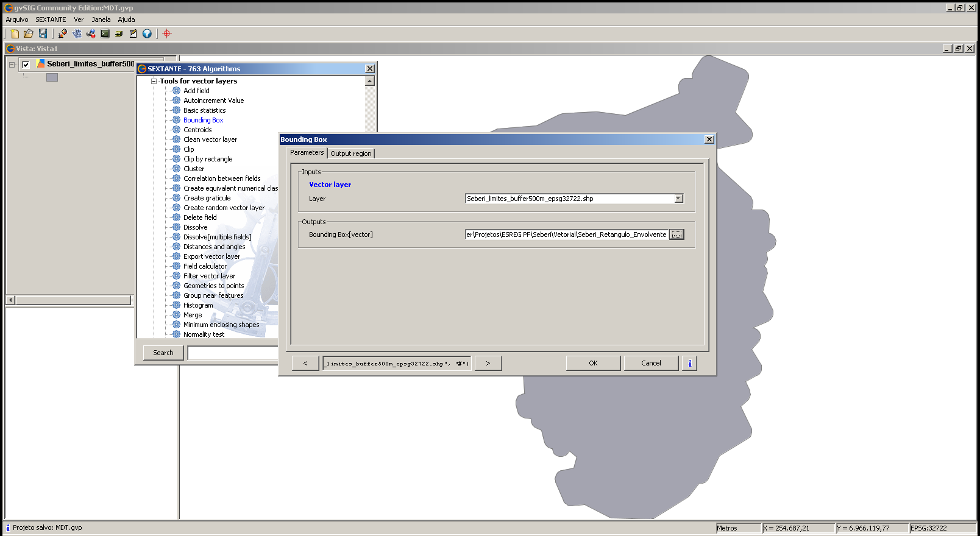Browse for Bounding Box output file
980x536 pixels.
pyautogui.click(x=676, y=234)
